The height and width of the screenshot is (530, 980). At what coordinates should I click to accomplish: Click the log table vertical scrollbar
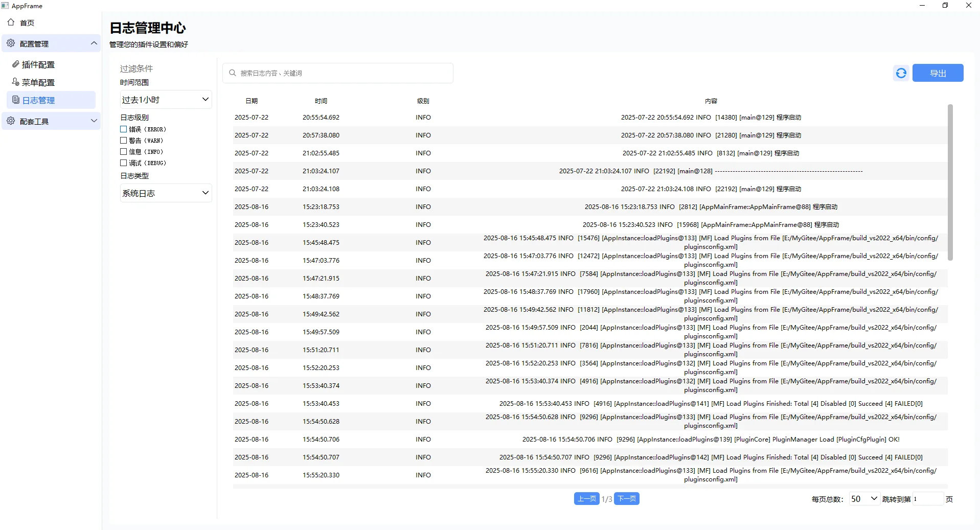(x=950, y=182)
